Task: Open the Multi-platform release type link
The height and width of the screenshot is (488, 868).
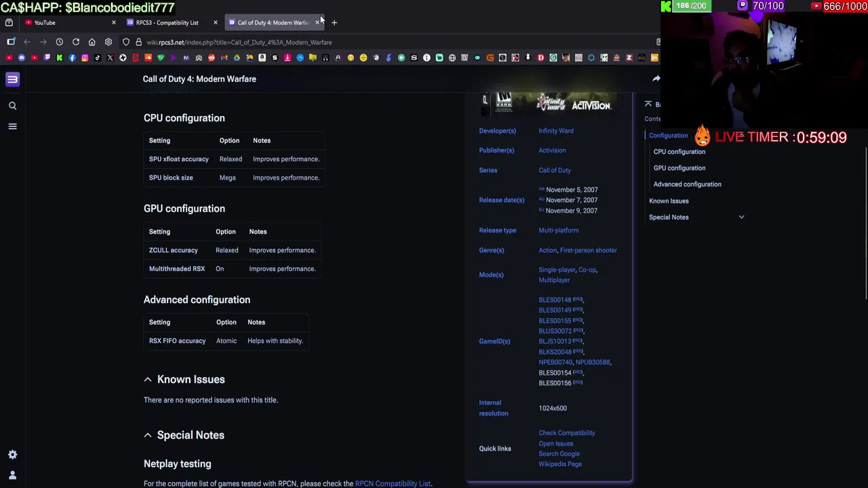Action: coord(559,230)
